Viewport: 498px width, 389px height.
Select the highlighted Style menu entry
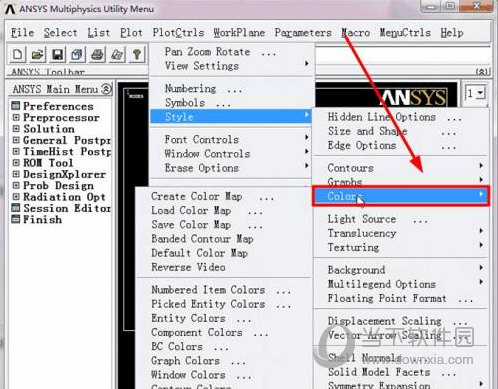pyautogui.click(x=231, y=116)
